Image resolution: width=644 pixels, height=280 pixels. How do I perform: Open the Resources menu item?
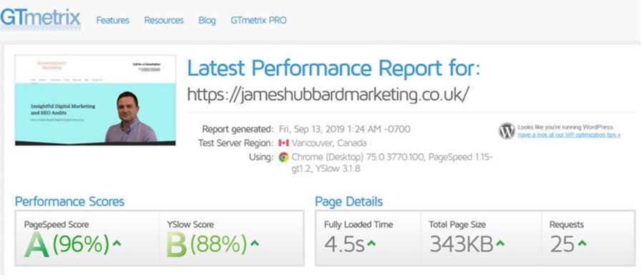(164, 20)
